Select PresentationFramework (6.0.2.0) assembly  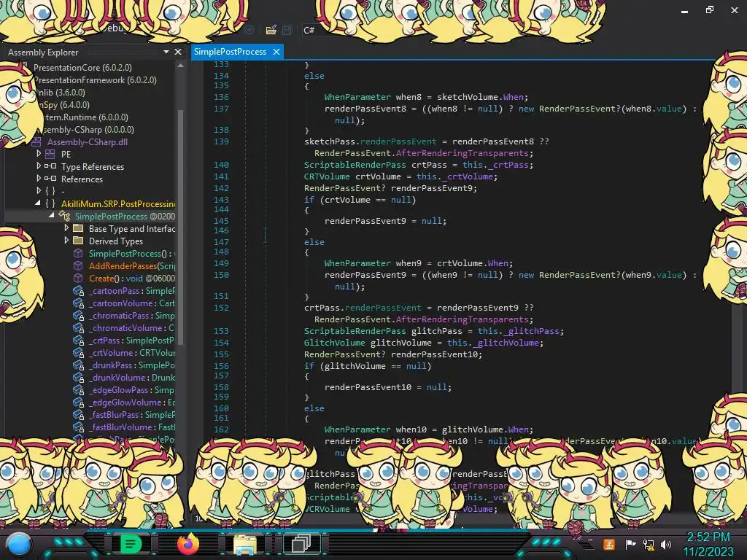[96, 80]
